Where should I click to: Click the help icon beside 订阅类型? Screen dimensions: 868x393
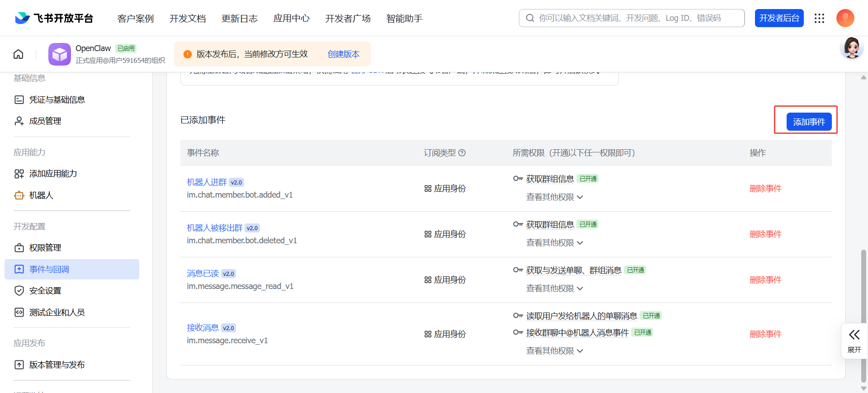(462, 153)
